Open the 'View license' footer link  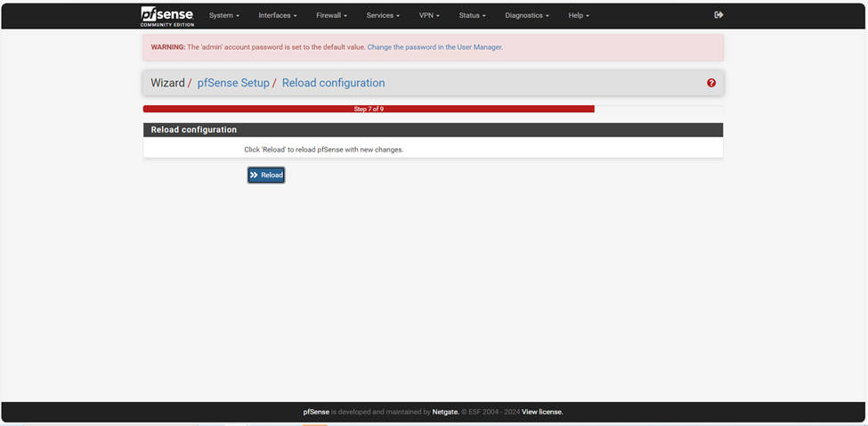point(542,412)
